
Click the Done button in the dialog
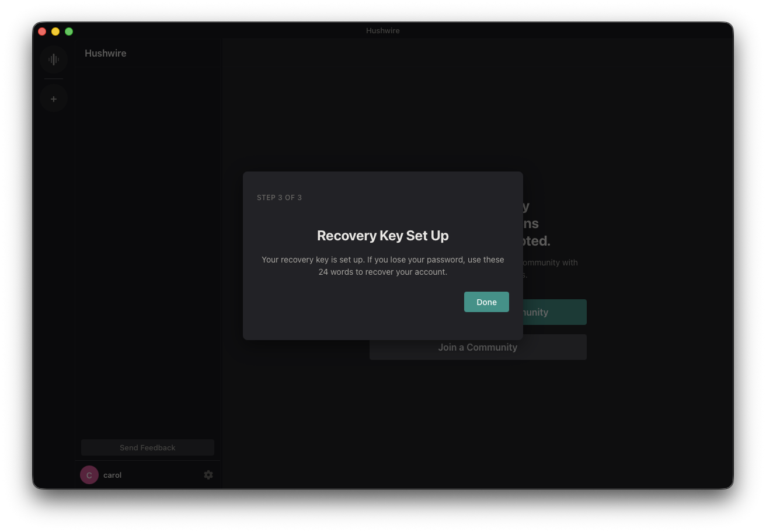pos(486,302)
